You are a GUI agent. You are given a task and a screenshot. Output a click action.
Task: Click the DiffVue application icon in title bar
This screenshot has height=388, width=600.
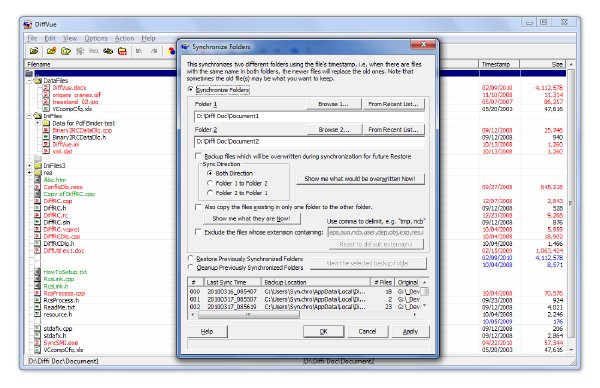pos(28,24)
